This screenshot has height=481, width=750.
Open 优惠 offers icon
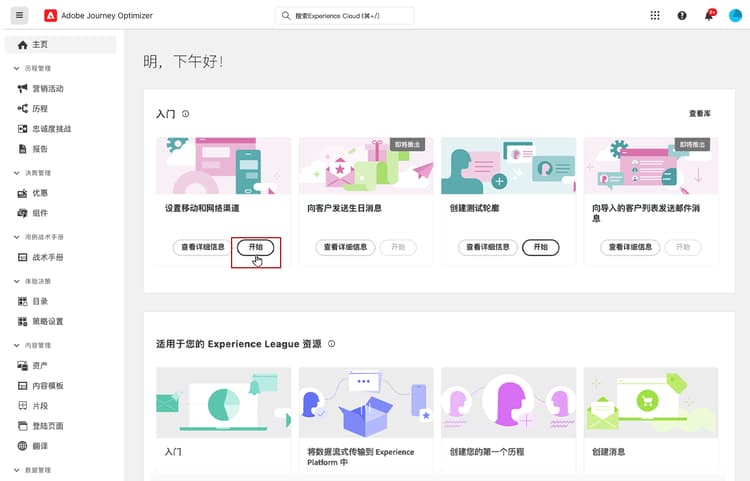coord(22,193)
